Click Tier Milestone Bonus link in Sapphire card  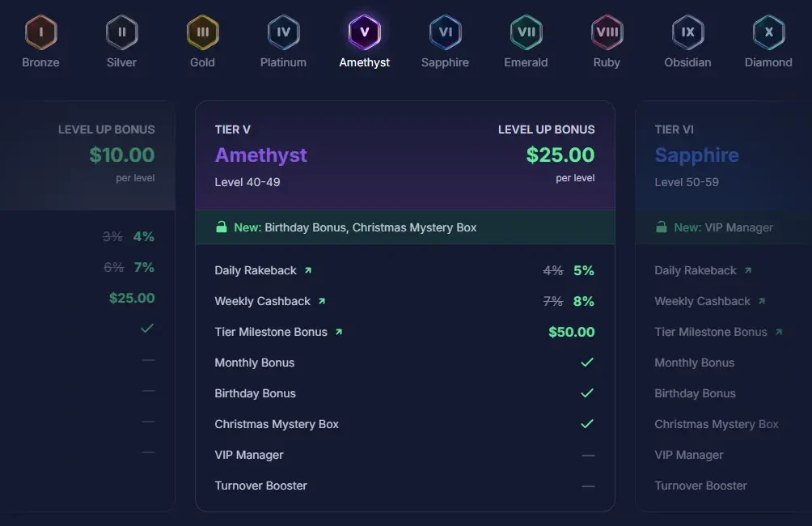[x=711, y=332]
